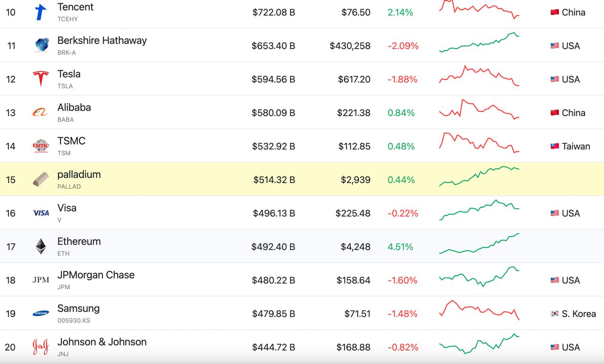Click the palladium bar icon
The width and height of the screenshot is (604, 364).
(x=41, y=179)
